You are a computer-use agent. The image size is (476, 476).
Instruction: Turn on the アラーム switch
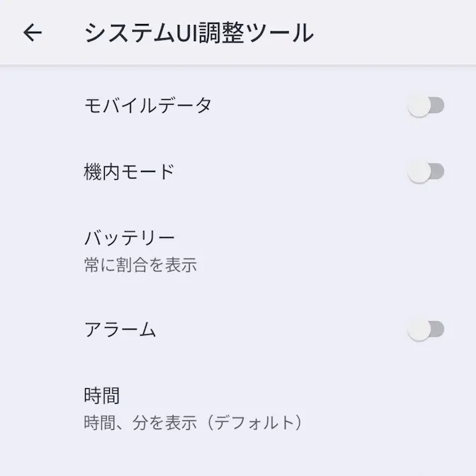pos(426,329)
